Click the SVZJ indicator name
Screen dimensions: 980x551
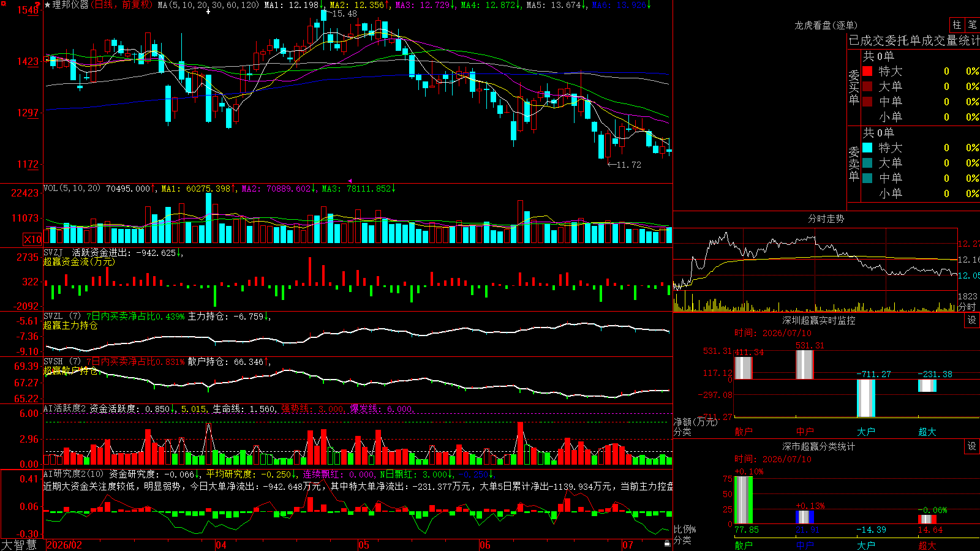tap(53, 252)
